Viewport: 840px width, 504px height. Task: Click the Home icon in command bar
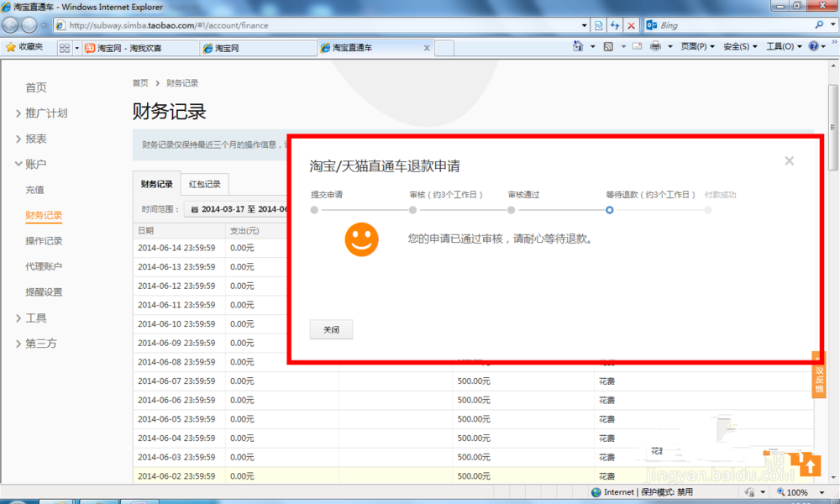[578, 46]
